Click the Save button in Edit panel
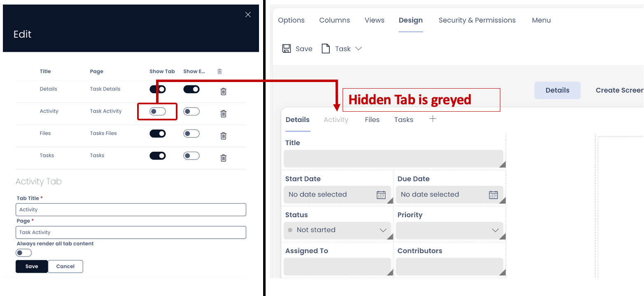This screenshot has height=296, width=644. (x=32, y=266)
